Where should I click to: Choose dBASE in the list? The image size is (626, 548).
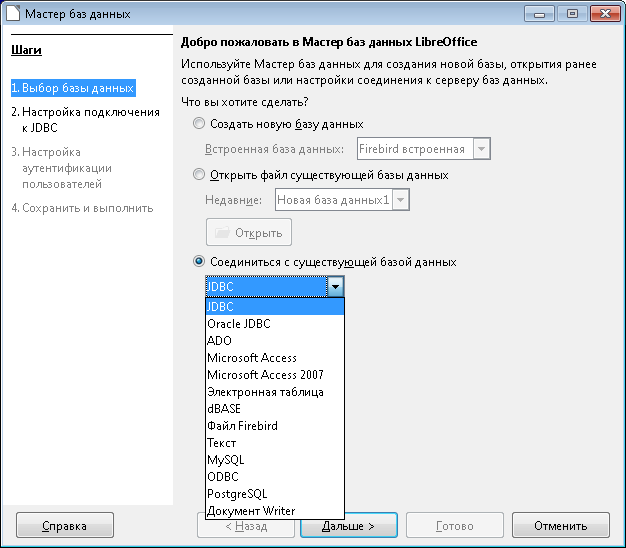[x=275, y=409]
